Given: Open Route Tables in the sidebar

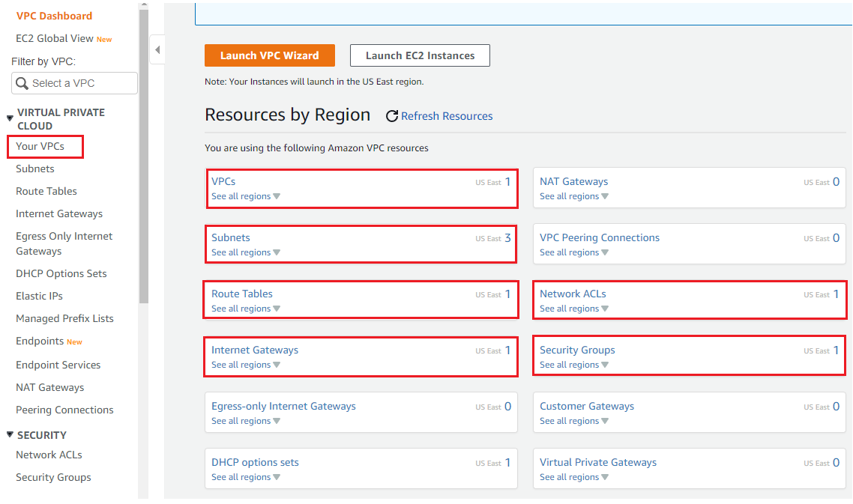Looking at the screenshot, I should [x=46, y=192].
